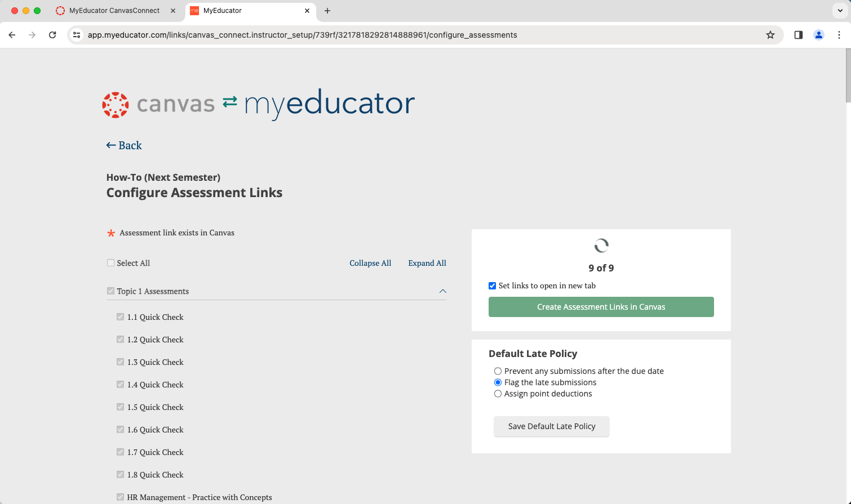The image size is (851, 504).
Task: Open Chrome three-dot menu
Action: (x=839, y=35)
